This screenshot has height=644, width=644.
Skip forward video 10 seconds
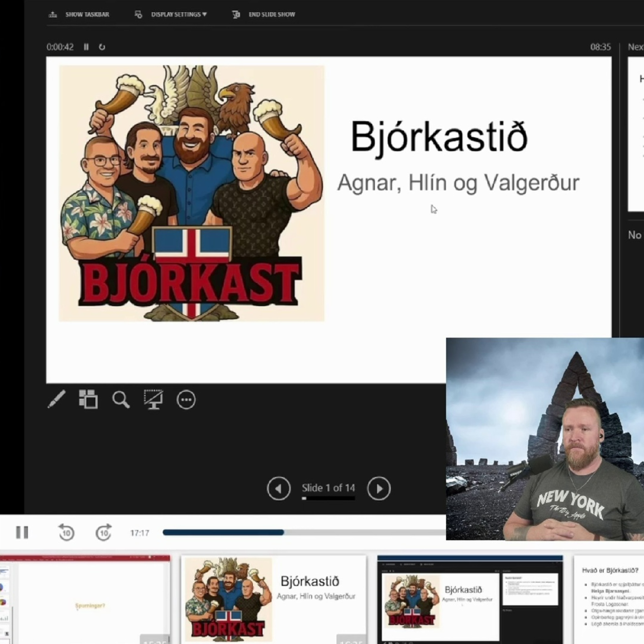coord(104,532)
